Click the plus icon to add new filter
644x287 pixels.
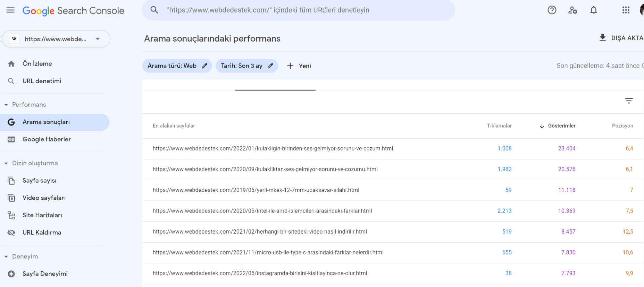(290, 66)
